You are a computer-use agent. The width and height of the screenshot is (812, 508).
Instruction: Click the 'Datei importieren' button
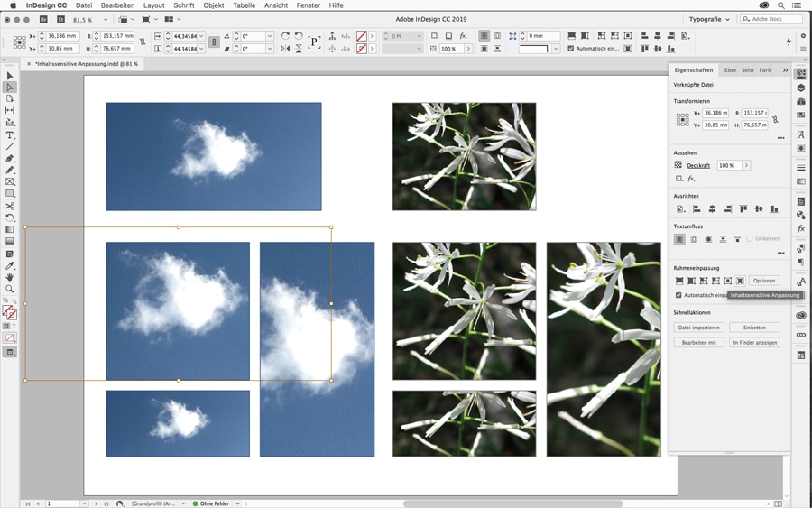[x=698, y=328]
